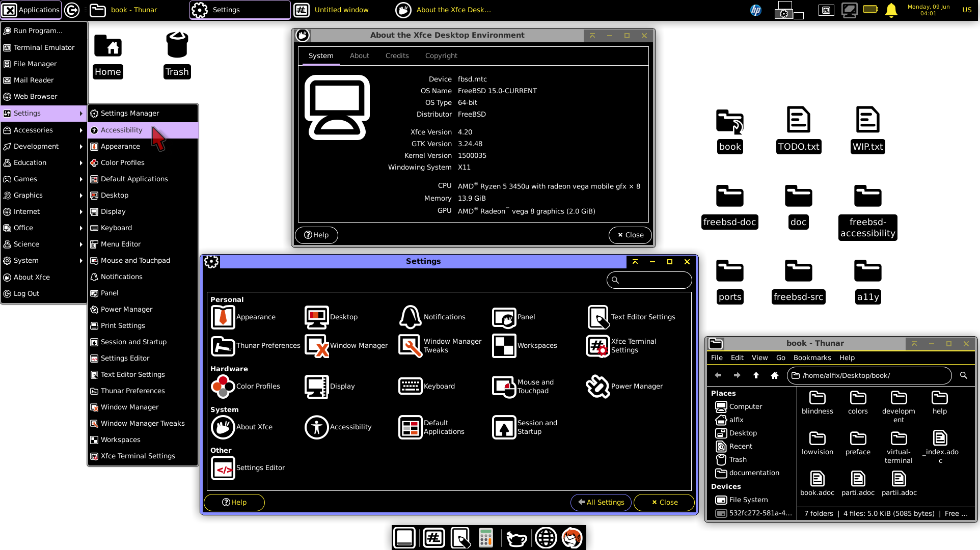Switch to the Credits tab

pyautogui.click(x=397, y=56)
